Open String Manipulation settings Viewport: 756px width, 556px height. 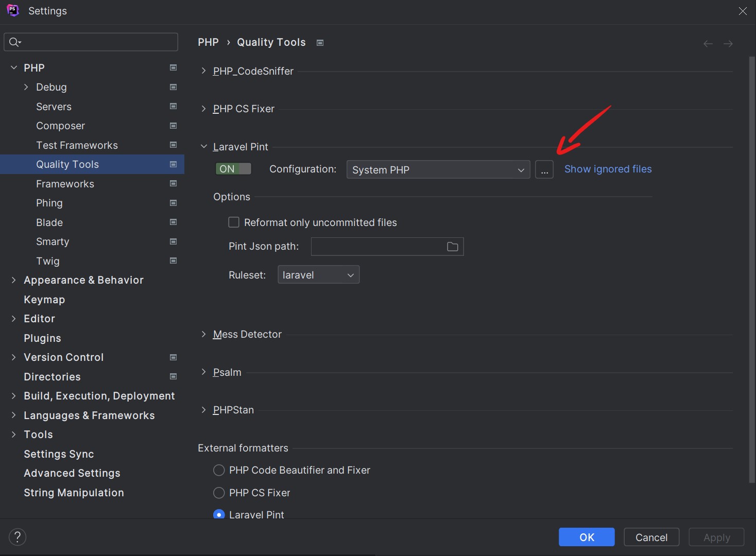(x=74, y=493)
